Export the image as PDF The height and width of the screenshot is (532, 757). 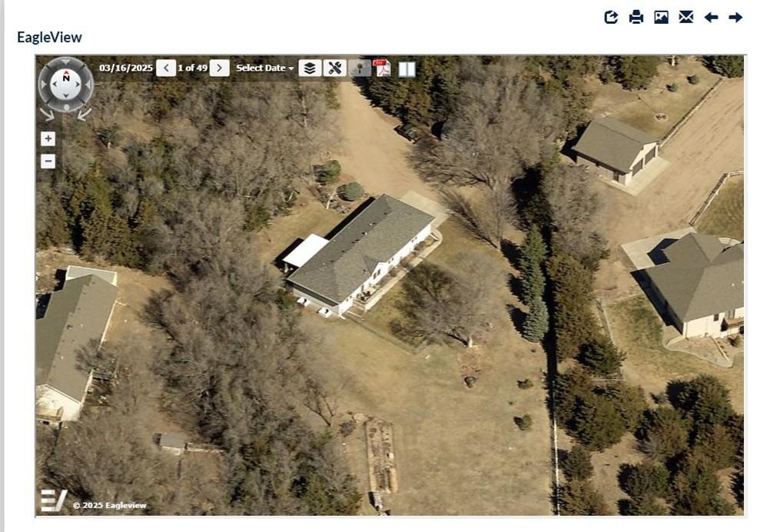coord(382,68)
